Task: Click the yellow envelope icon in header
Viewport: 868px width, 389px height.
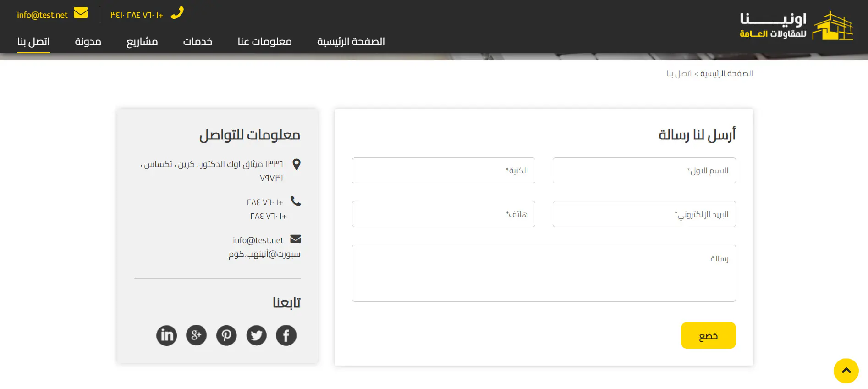Action: tap(81, 13)
